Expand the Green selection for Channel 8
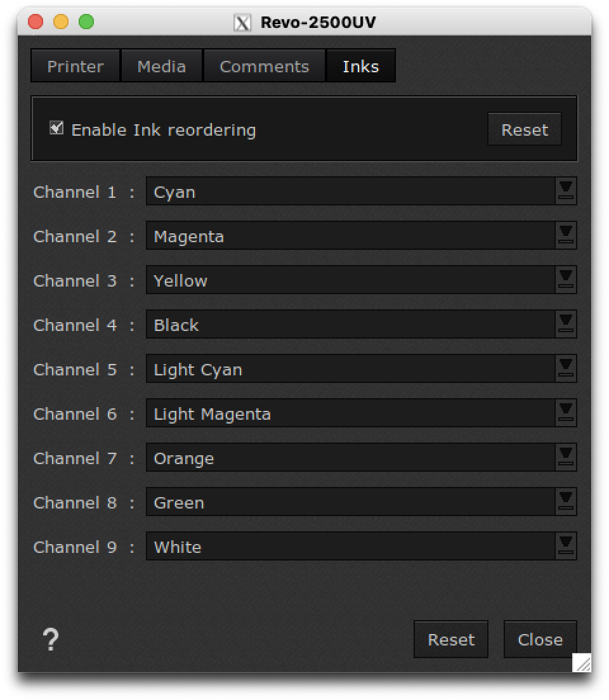 pos(566,502)
